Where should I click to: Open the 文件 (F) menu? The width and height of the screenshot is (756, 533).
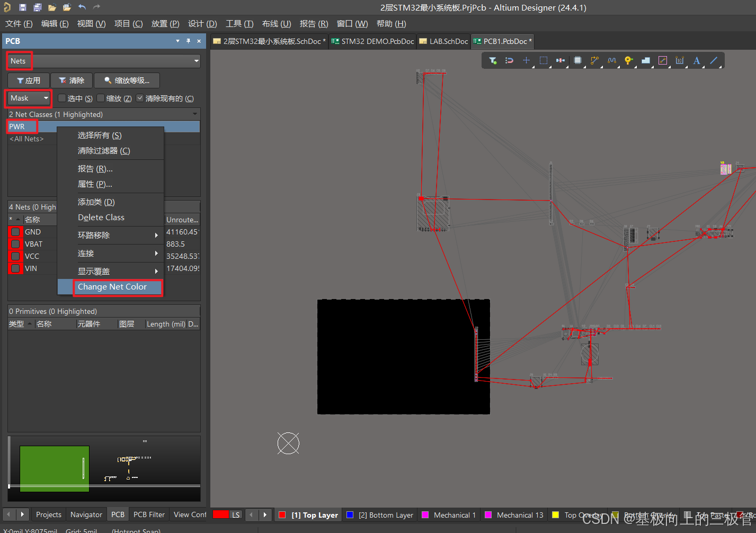(19, 24)
